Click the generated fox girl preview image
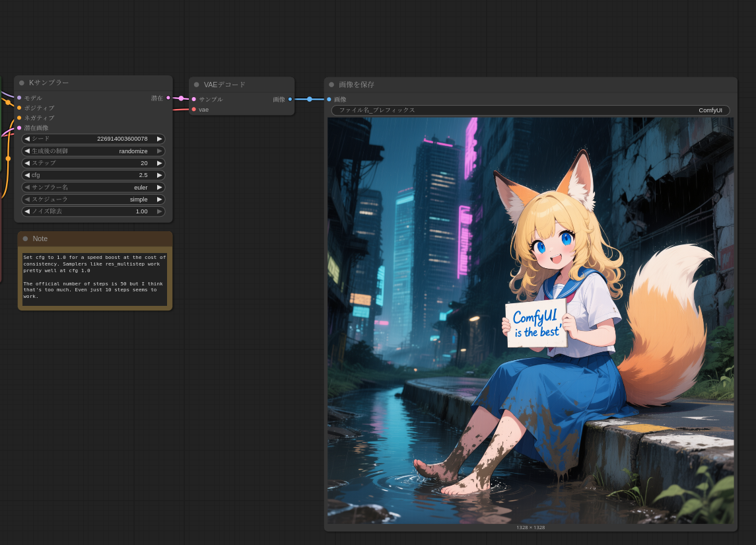This screenshot has width=756, height=545. coord(530,321)
